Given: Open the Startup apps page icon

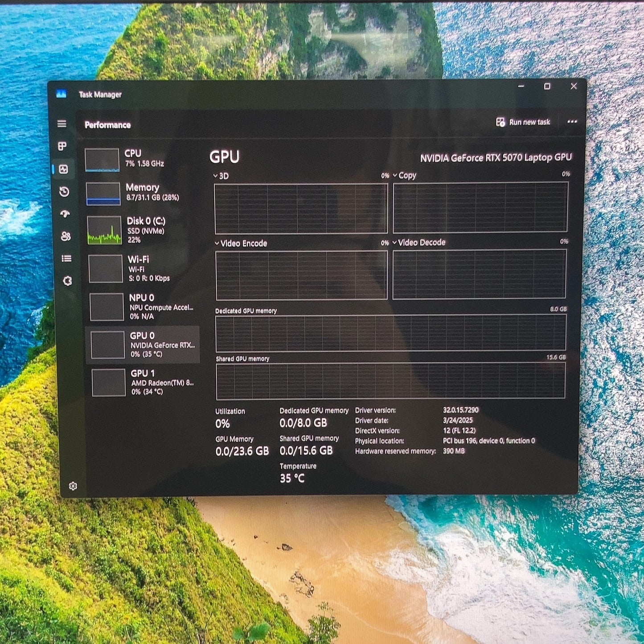Looking at the screenshot, I should 65,214.
